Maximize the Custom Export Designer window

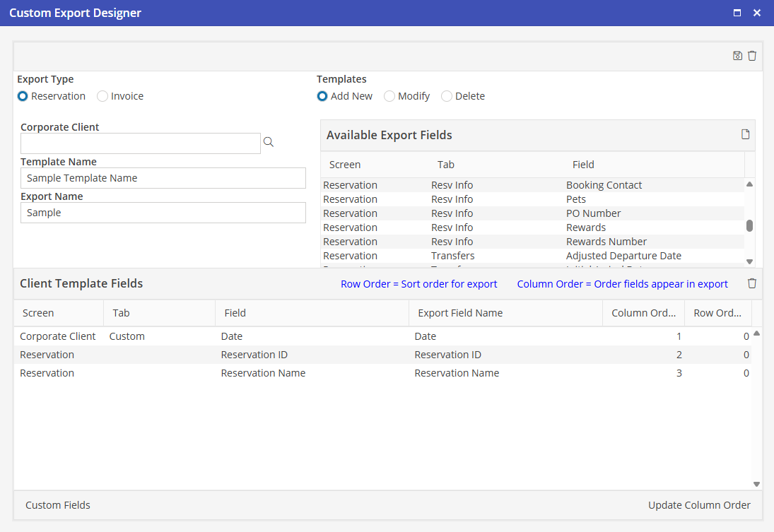737,13
